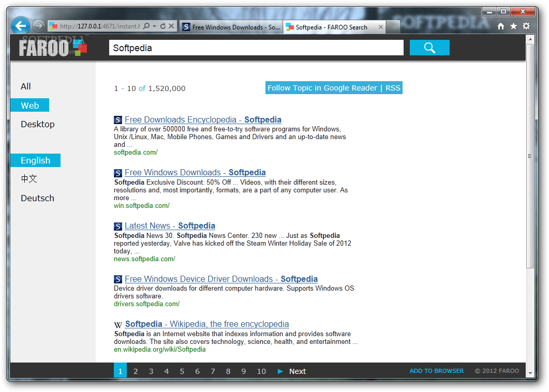Click ADD TO BROWSER link

(x=436, y=371)
